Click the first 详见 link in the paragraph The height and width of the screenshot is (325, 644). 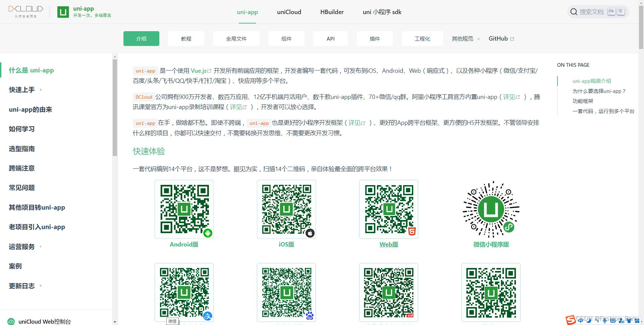[x=509, y=97]
